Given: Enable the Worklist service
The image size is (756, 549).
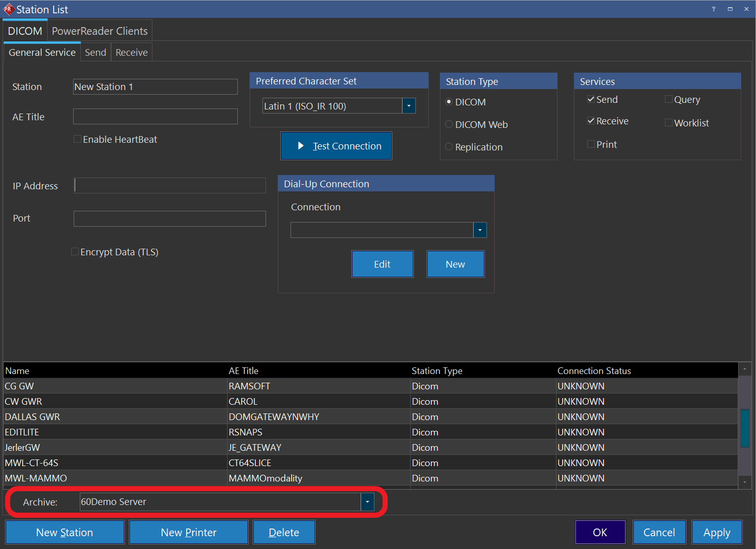Looking at the screenshot, I should click(669, 122).
